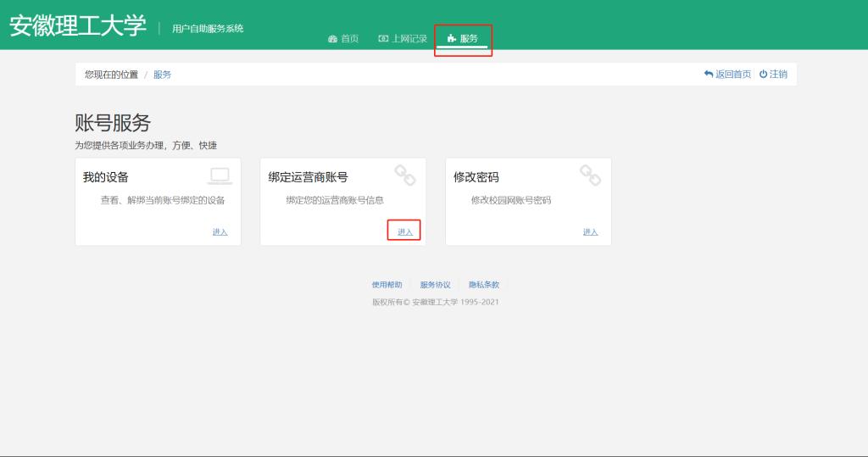Switch to the 服务 tab
The width and height of the screenshot is (868, 457).
point(463,39)
